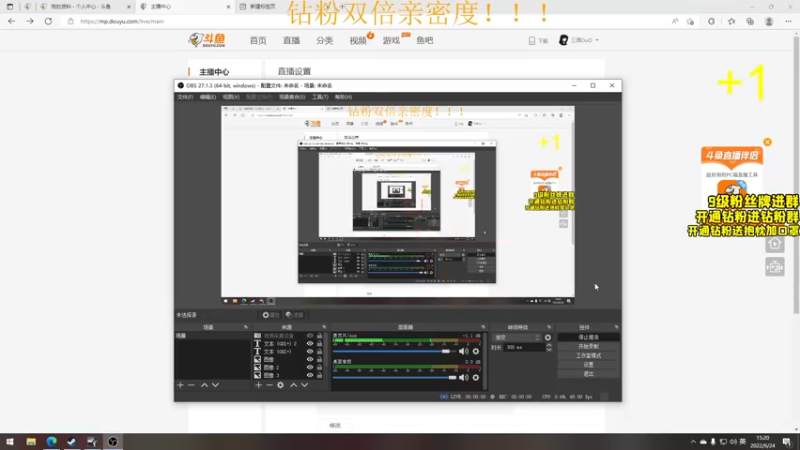This screenshot has width=800, height=450.
Task: Toggle visibility of 文本 (GDI+) 2 source
Action: 310,344
